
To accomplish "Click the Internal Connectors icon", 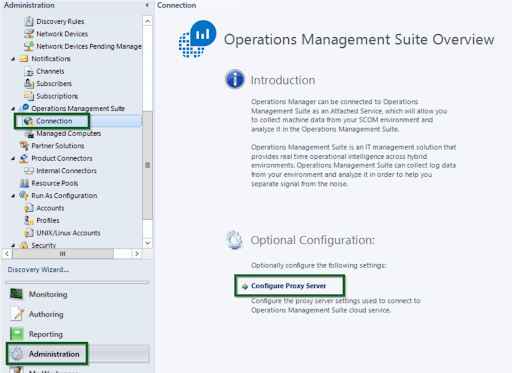I will tap(29, 171).
